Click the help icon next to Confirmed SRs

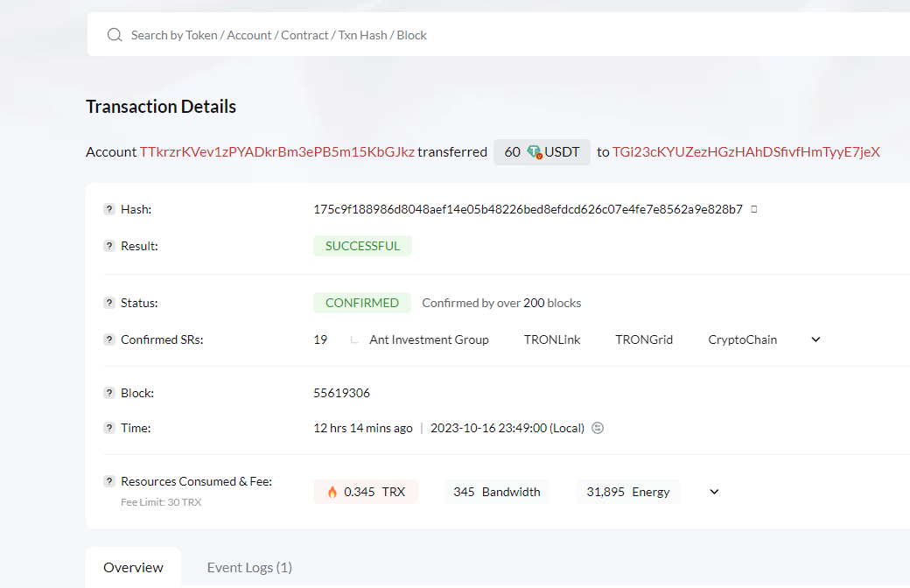109,339
